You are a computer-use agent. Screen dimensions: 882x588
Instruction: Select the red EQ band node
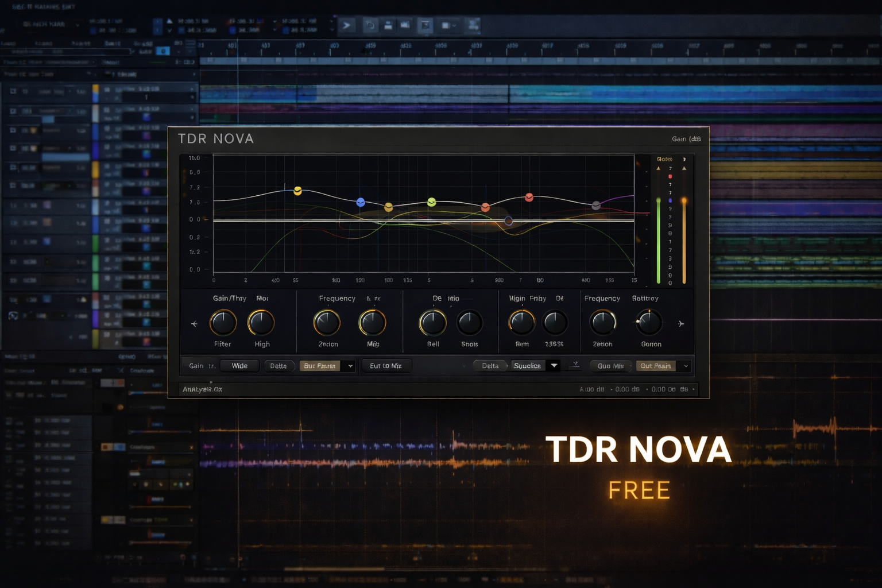coord(529,198)
